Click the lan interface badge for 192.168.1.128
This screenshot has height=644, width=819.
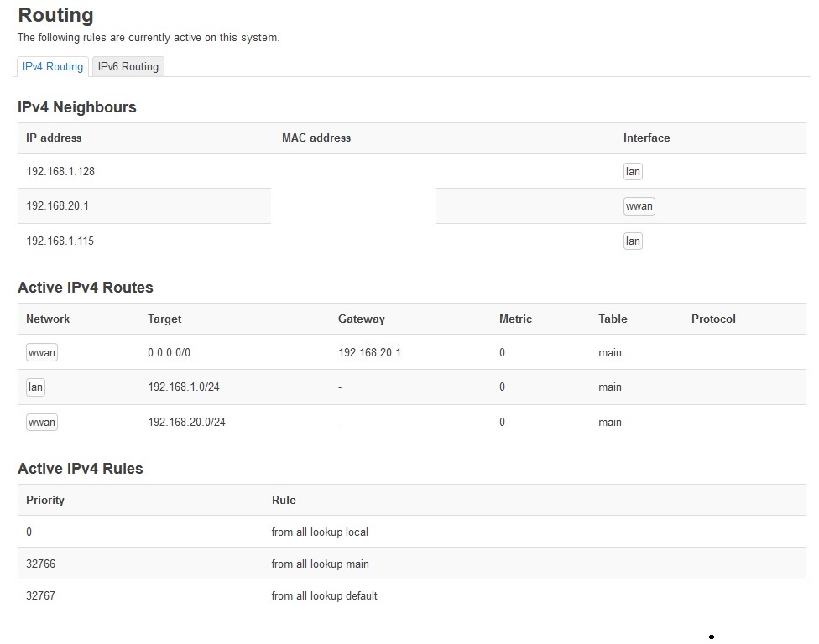tap(633, 171)
